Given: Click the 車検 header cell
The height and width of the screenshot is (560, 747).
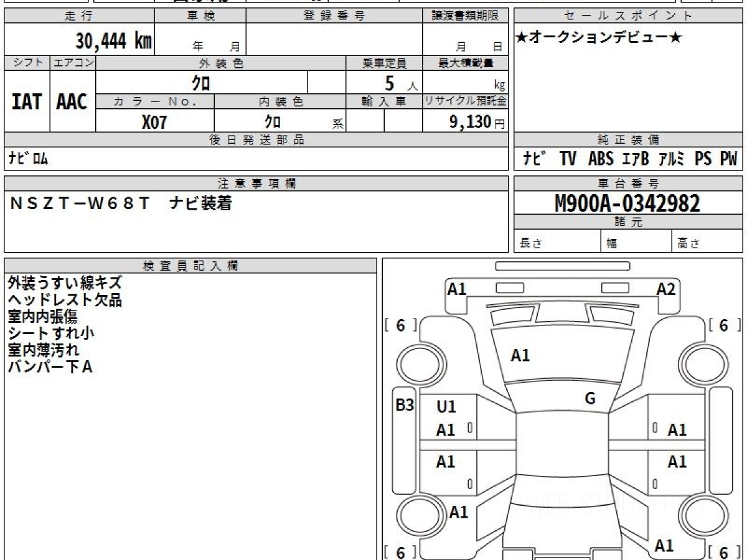Looking at the screenshot, I should point(200,16).
